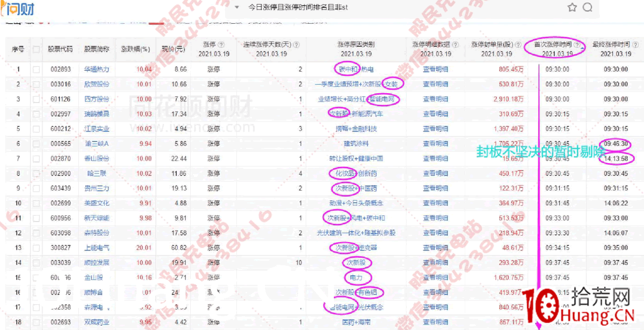
Task: Select stock code 300827
Action: point(60,248)
